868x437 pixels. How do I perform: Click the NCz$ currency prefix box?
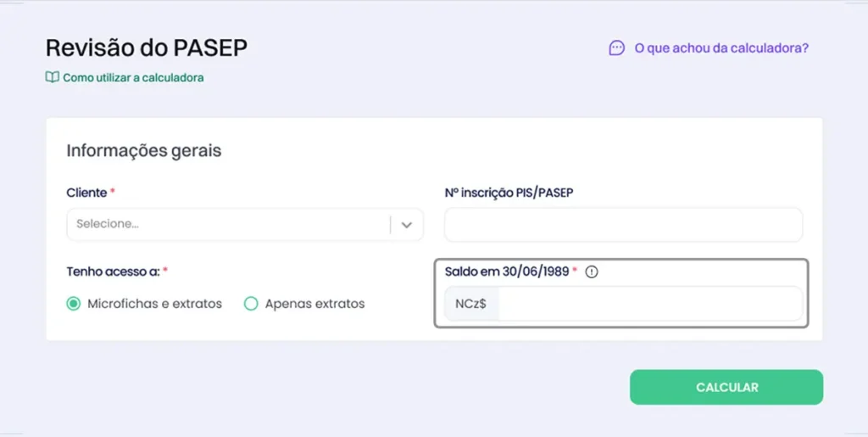tap(471, 304)
